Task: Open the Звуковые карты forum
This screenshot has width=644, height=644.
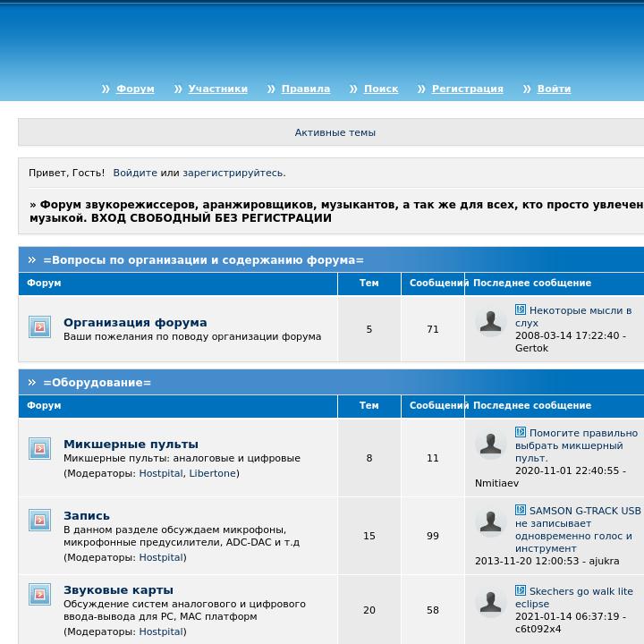Action: [x=118, y=589]
